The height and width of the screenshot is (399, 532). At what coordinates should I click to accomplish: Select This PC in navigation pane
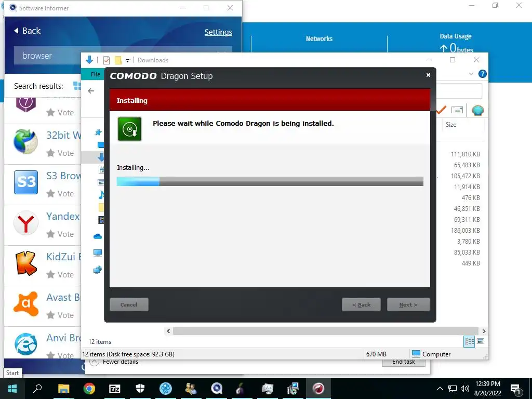(x=98, y=253)
